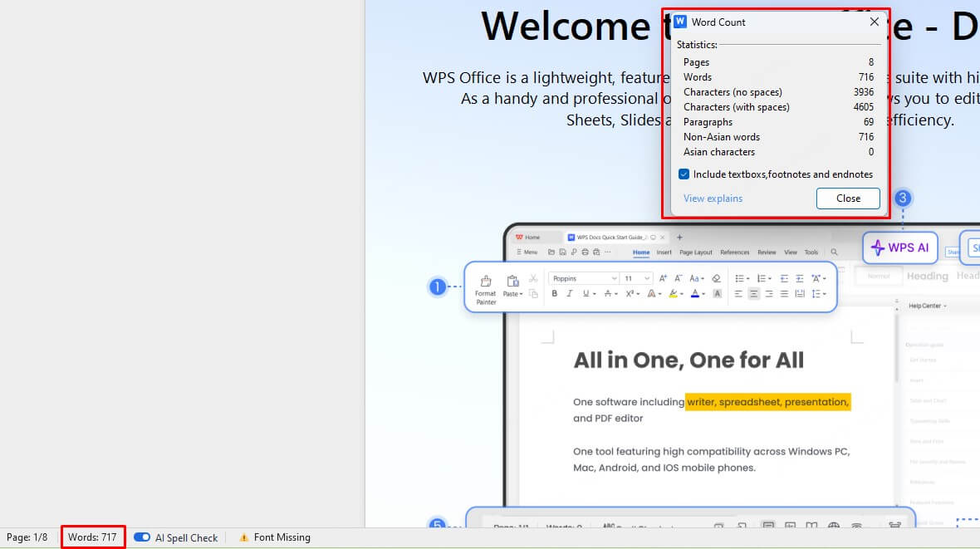Click the Welcome heading in the document
This screenshot has width=980, height=549.
pos(566,27)
